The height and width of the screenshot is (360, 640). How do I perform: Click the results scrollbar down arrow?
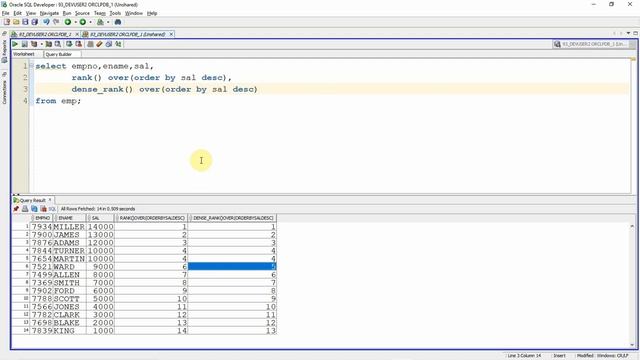pyautogui.click(x=632, y=345)
